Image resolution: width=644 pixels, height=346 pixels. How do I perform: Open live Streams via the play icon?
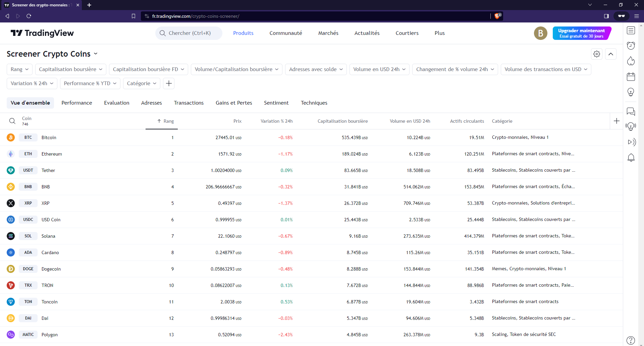point(632,142)
